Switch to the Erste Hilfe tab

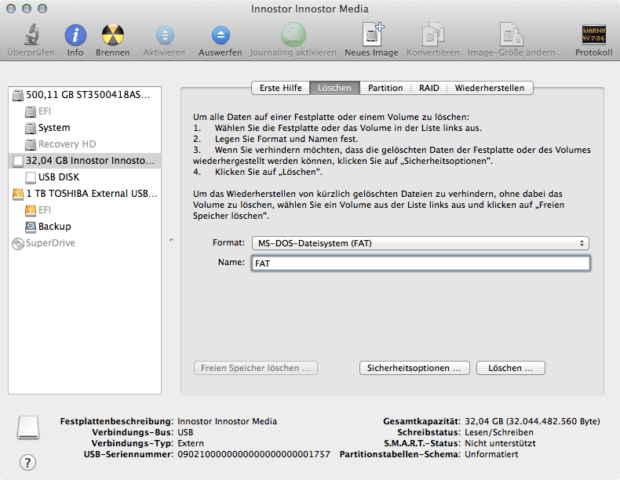280,88
